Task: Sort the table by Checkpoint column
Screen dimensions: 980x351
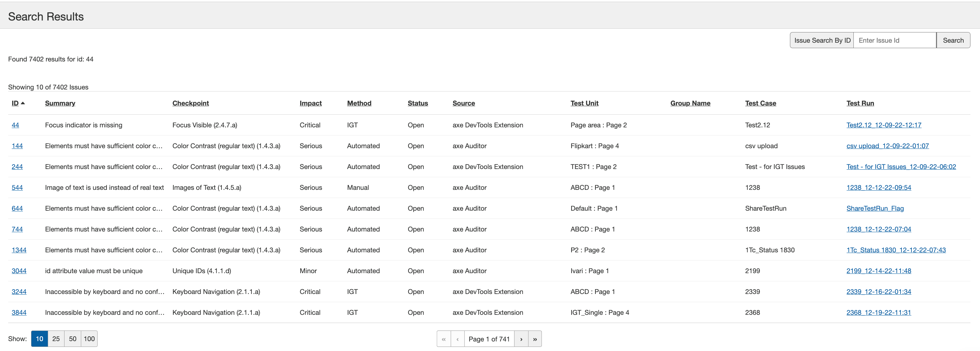Action: pyautogui.click(x=190, y=103)
